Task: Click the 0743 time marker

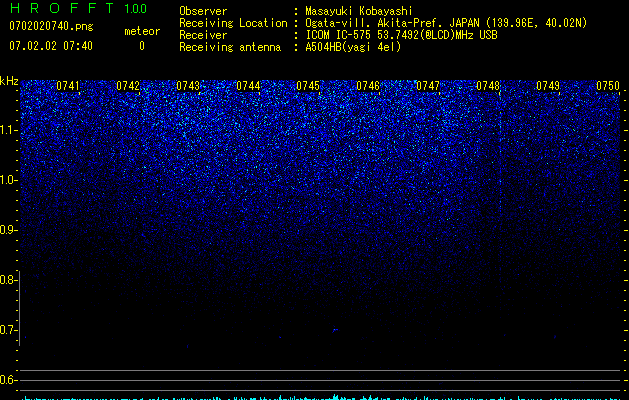Action: click(188, 86)
